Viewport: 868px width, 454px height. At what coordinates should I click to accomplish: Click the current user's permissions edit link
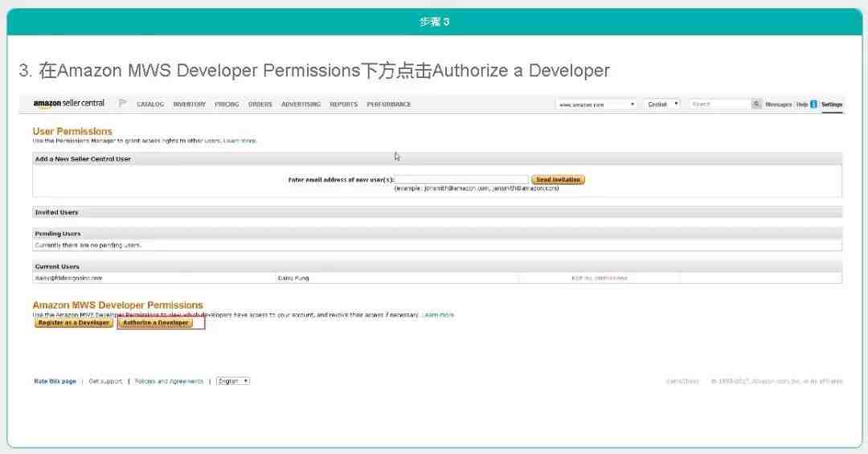tap(599, 278)
